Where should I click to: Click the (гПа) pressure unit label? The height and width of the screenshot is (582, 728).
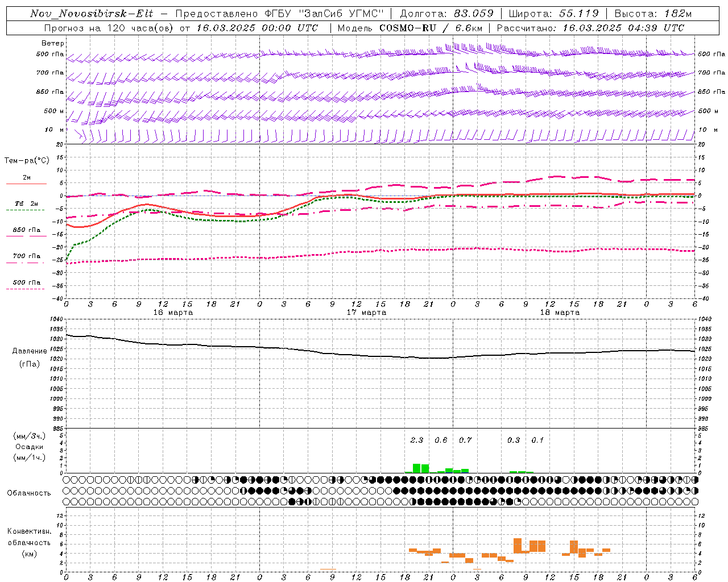[x=30, y=364]
